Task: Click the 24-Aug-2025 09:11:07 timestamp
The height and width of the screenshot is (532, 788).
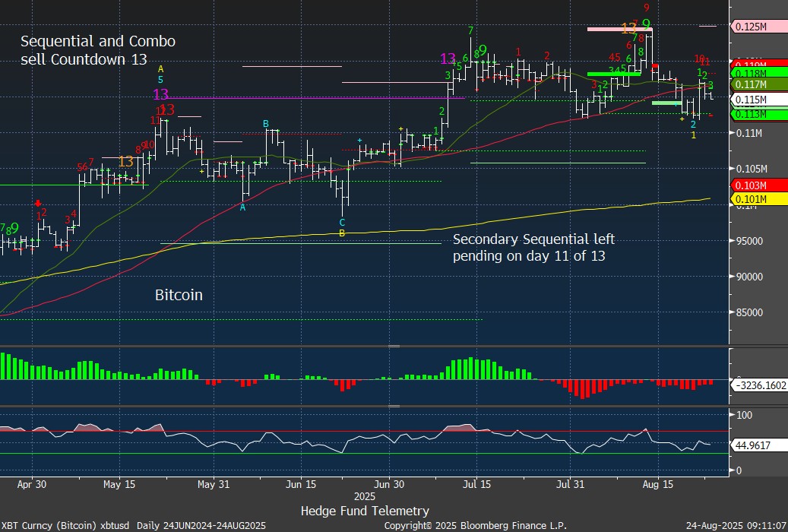Action: coord(736,525)
